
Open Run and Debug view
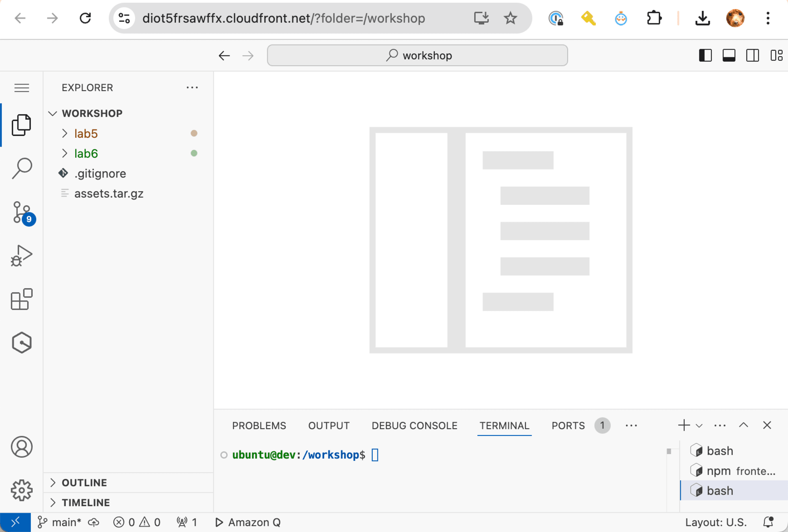[x=22, y=256]
